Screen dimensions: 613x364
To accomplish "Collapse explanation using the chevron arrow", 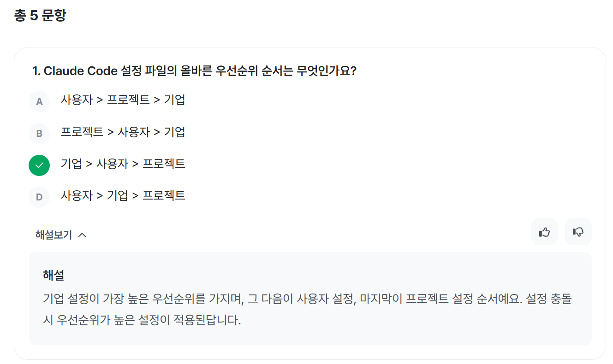I will (x=83, y=235).
